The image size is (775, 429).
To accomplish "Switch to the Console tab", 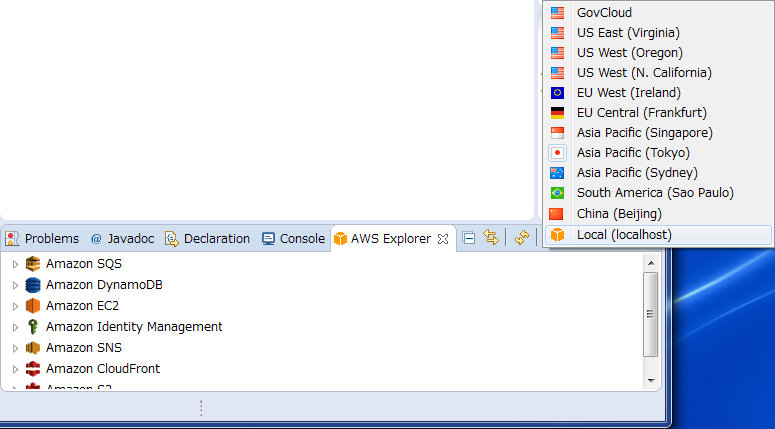I will click(294, 239).
